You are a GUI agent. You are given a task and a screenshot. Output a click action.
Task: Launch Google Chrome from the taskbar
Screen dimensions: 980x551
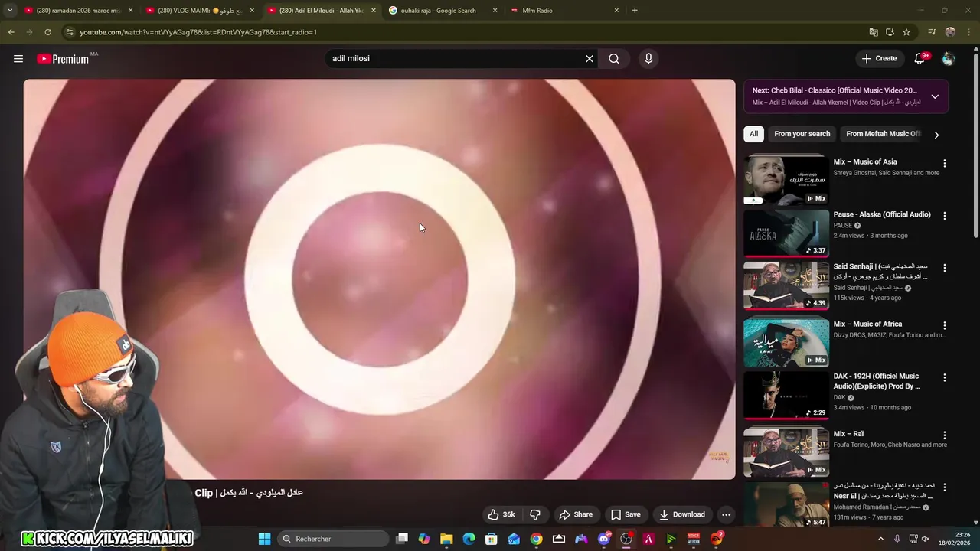tap(536, 539)
